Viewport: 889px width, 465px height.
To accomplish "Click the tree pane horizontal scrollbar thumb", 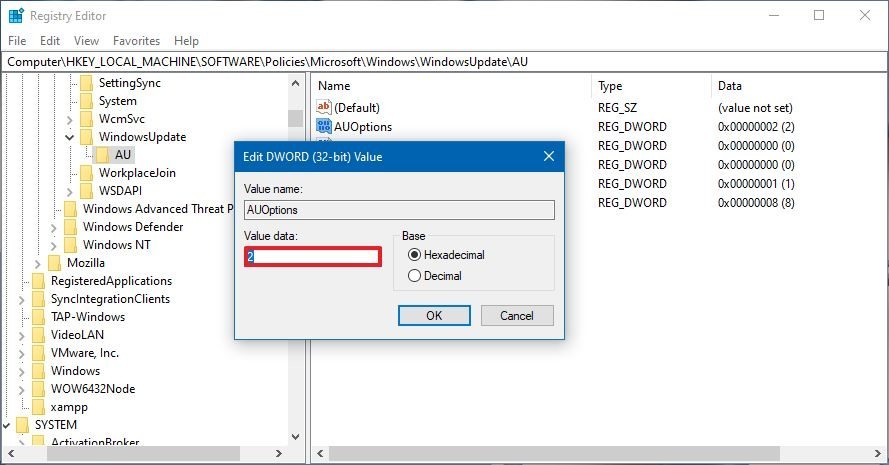I will 143,454.
